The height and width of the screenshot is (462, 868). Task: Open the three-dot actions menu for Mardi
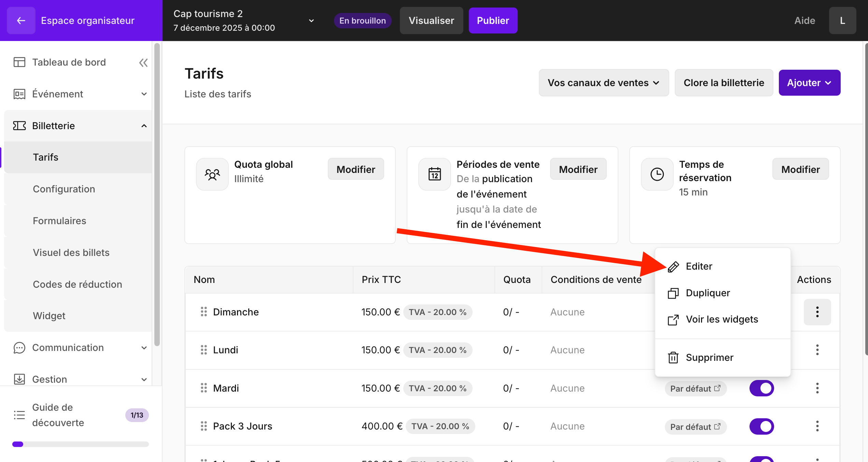point(817,388)
